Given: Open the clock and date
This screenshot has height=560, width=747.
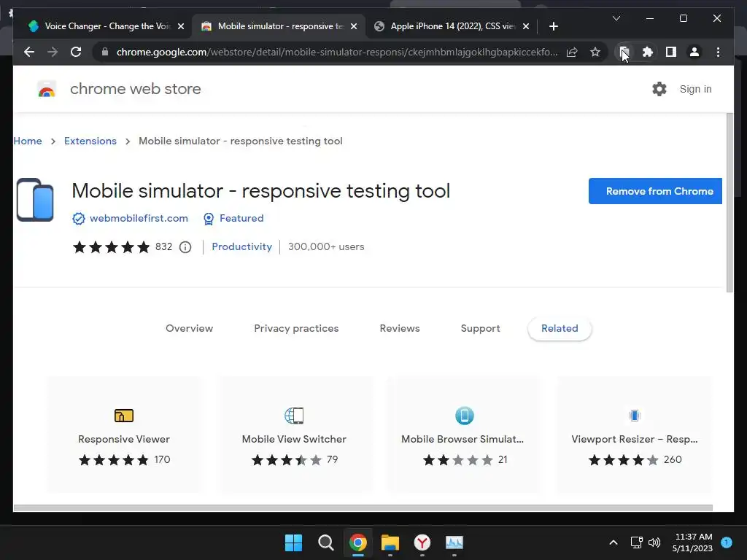Looking at the screenshot, I should pyautogui.click(x=693, y=542).
